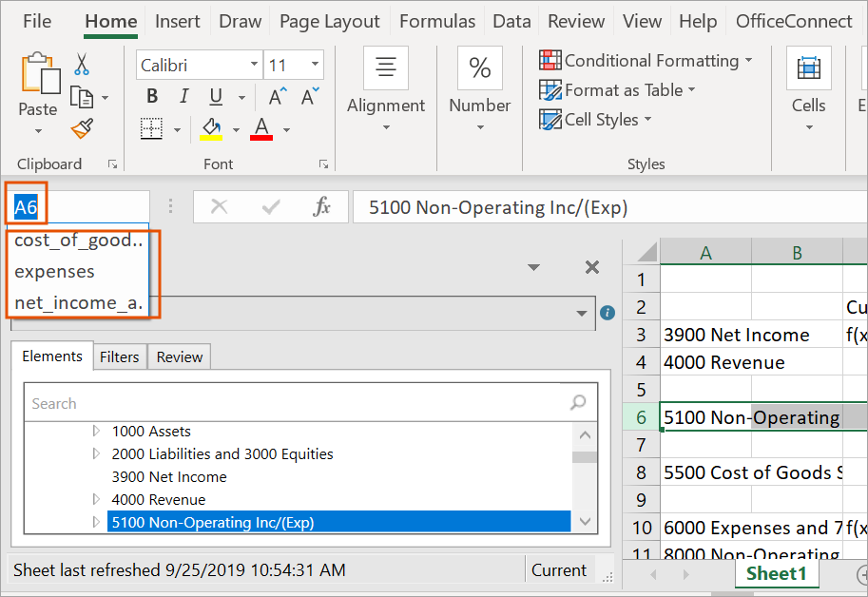Image resolution: width=868 pixels, height=597 pixels.
Task: Open task pane options arrow
Action: tap(533, 267)
